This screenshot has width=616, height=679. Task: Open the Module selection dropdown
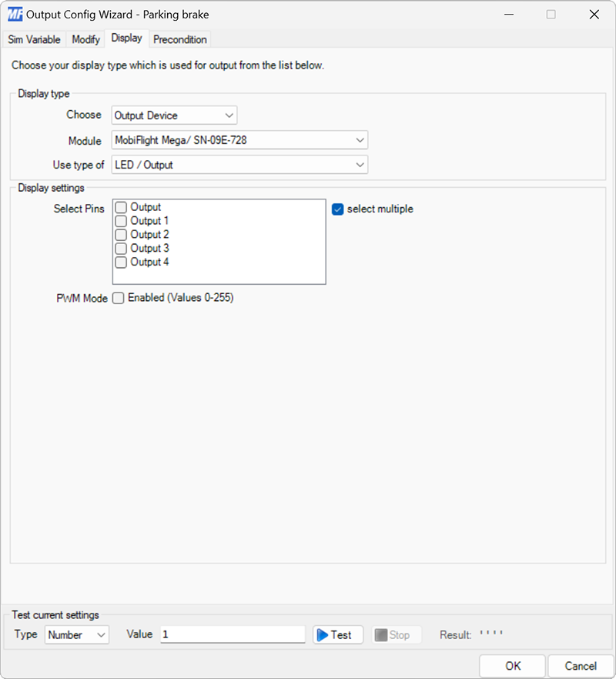pos(360,141)
